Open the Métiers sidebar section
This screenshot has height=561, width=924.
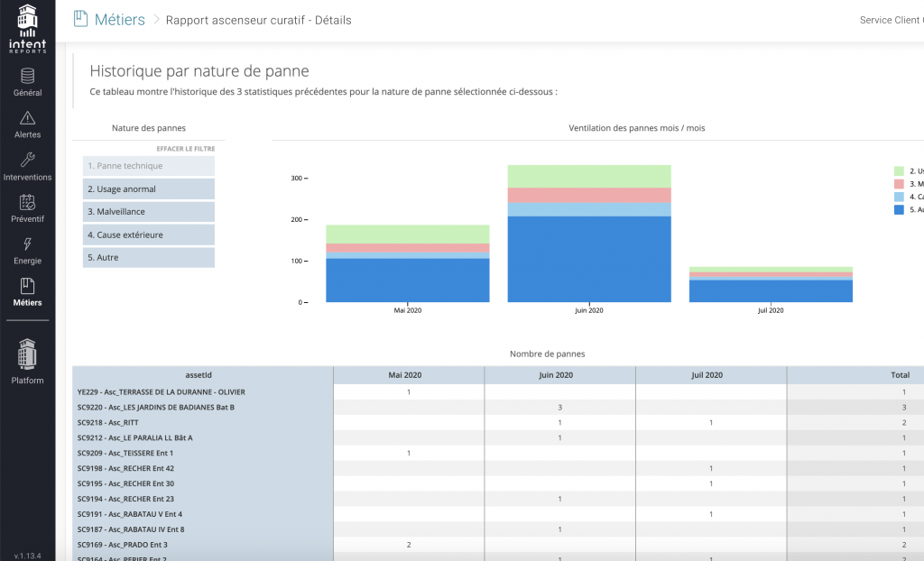coord(27,293)
